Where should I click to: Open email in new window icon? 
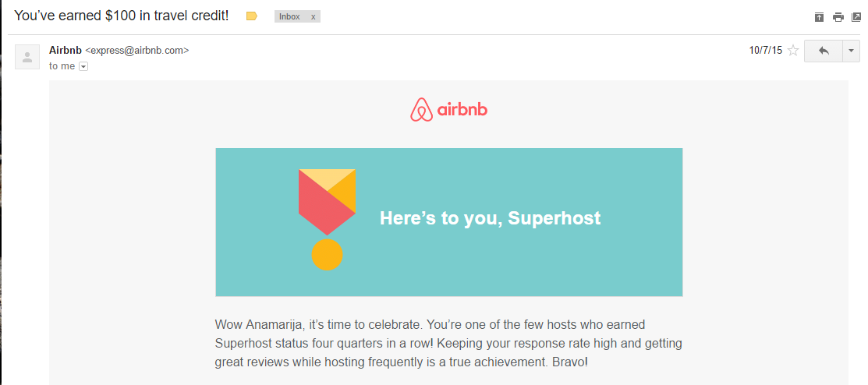click(x=856, y=16)
